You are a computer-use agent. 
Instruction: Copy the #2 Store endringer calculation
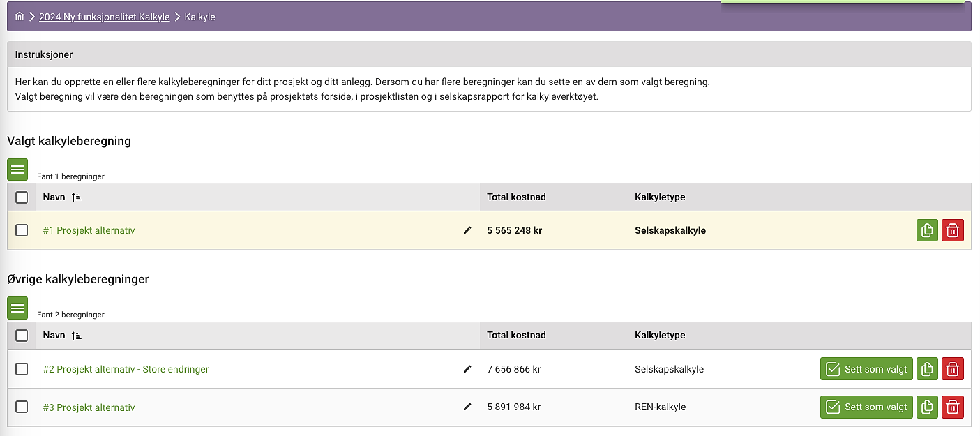927,369
